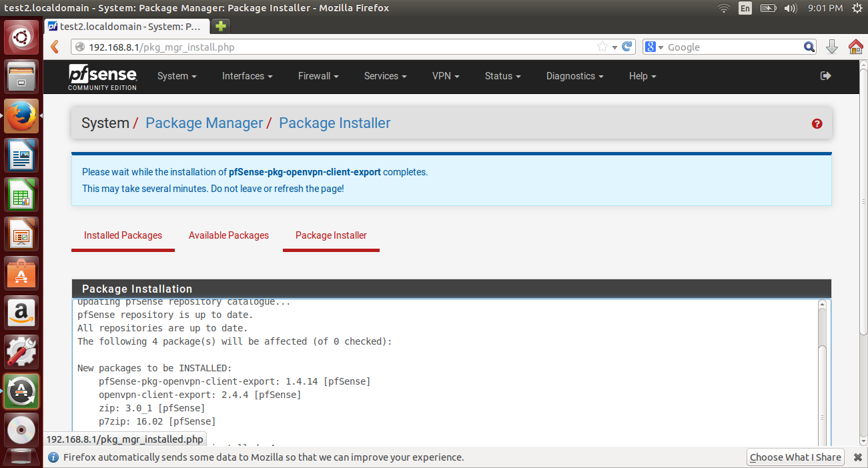
Task: Expand the Interfaces menu
Action: pyautogui.click(x=248, y=76)
